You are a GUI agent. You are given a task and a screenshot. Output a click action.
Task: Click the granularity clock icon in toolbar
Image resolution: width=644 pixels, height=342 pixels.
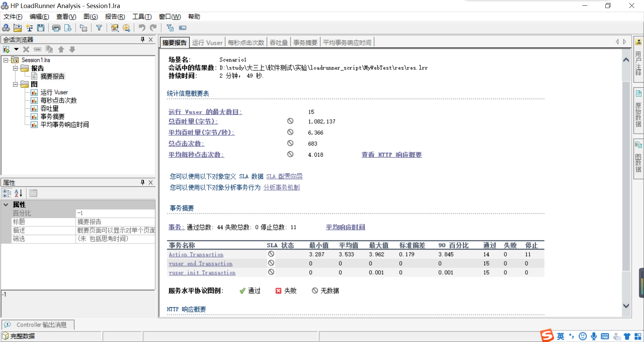click(126, 28)
